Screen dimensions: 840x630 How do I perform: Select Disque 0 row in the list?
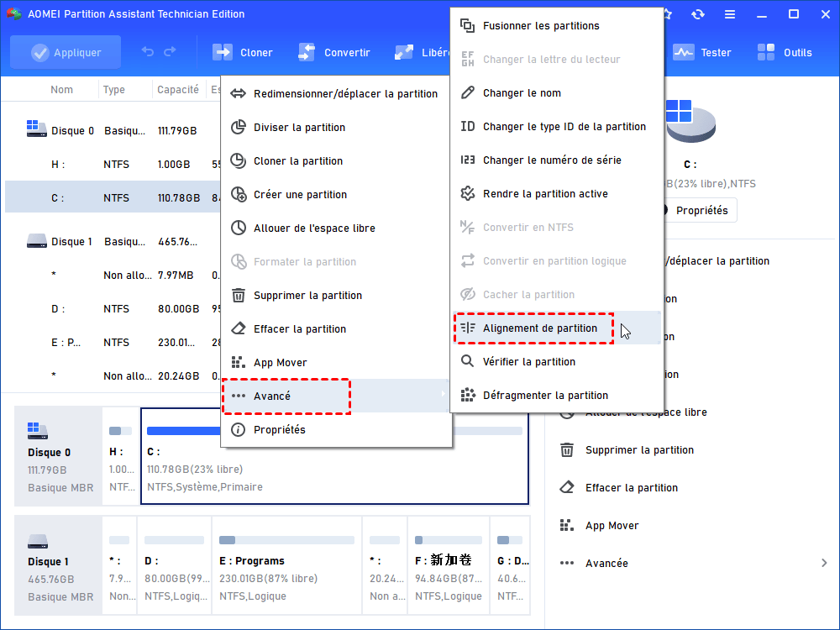(x=113, y=131)
